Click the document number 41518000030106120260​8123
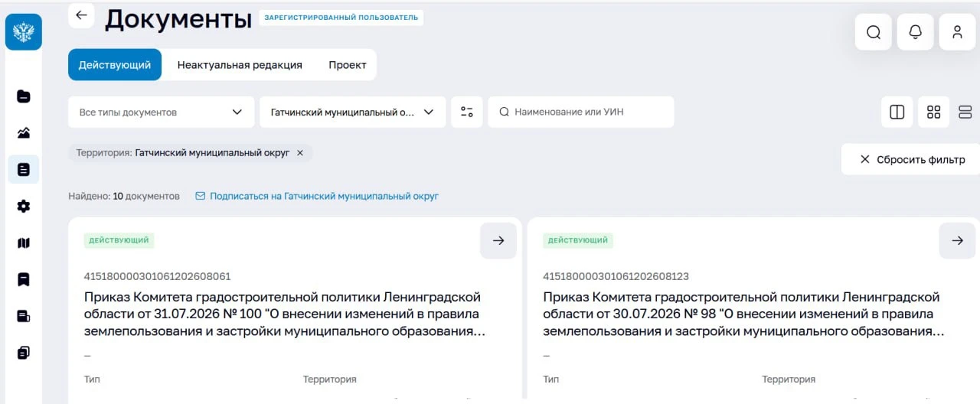This screenshot has height=404, width=980. pos(616,276)
